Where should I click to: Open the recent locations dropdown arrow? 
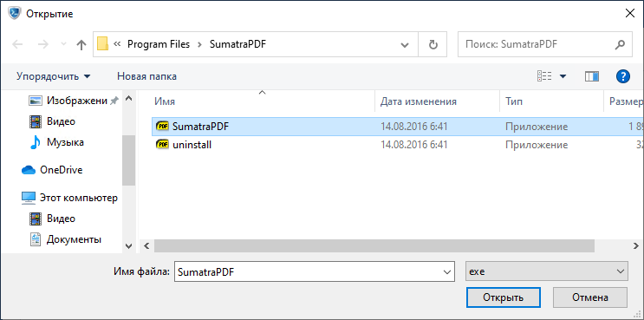tap(63, 44)
